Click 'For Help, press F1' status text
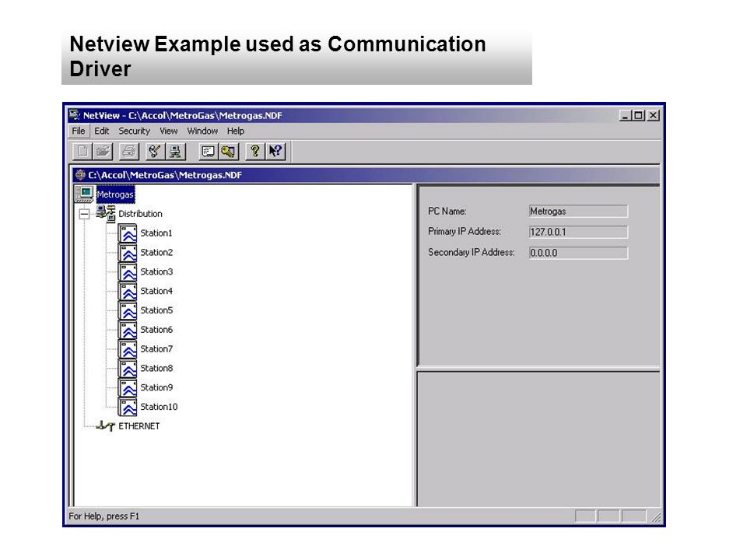 coord(104,516)
